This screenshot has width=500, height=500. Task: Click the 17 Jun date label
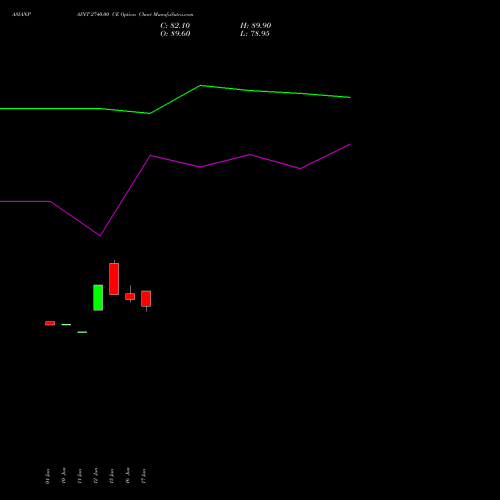pos(144,476)
